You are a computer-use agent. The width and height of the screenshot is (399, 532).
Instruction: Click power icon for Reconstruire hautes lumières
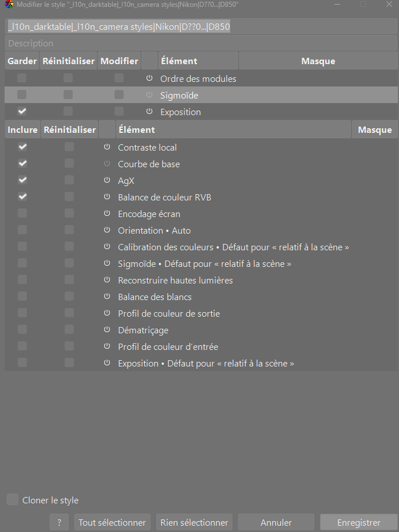pyautogui.click(x=107, y=280)
